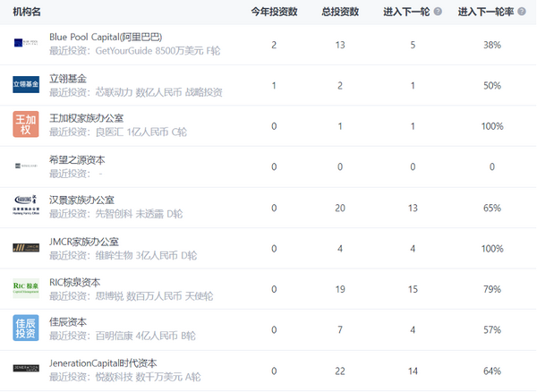
Task: Click 佳辰资本 next-round rate 57%
Action: coord(492,330)
